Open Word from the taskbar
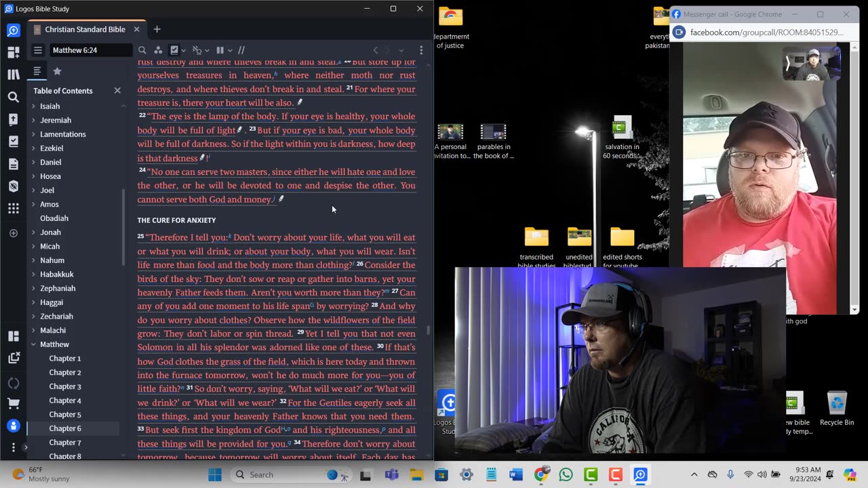The height and width of the screenshot is (488, 868). coord(515,474)
